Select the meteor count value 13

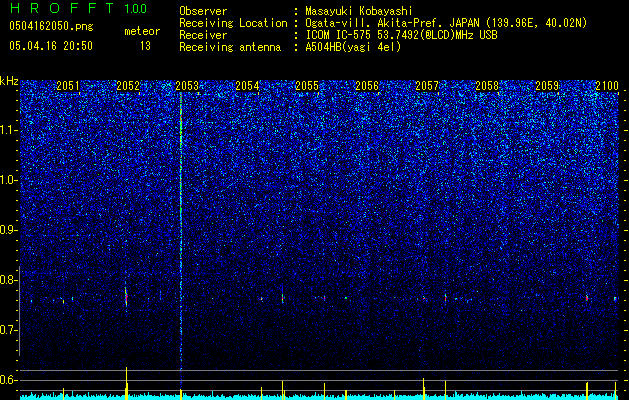[145, 46]
